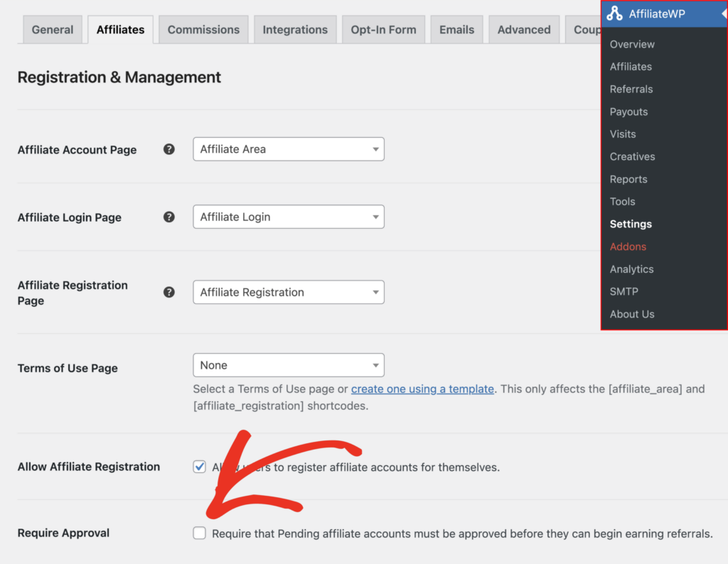The image size is (728, 564).
Task: Open the Commissions tab
Action: (203, 30)
